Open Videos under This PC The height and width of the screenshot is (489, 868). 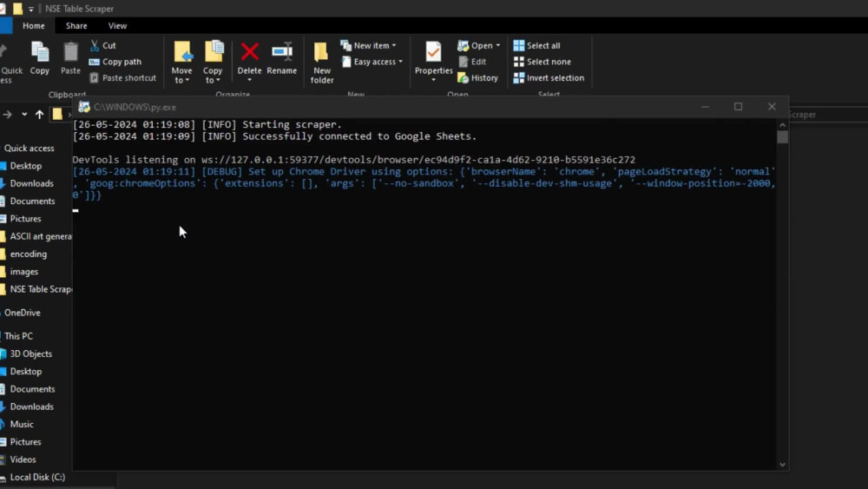pos(23,459)
